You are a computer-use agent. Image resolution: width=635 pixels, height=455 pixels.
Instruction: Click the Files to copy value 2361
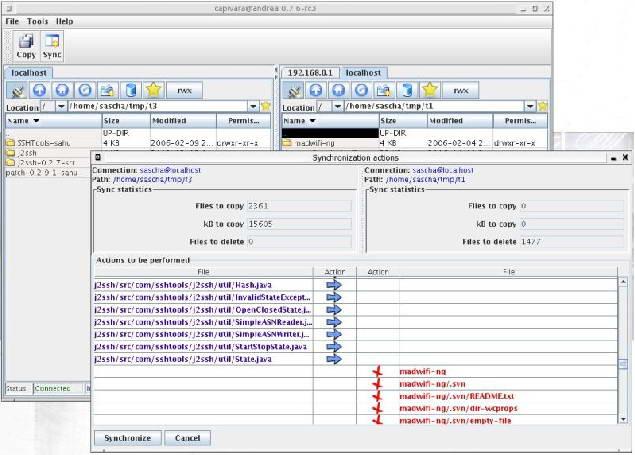tap(299, 206)
